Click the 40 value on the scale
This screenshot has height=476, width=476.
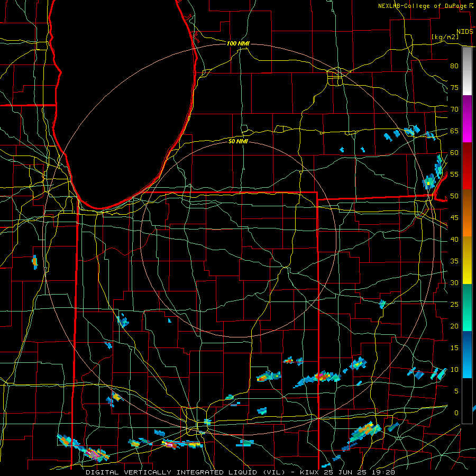pos(454,240)
